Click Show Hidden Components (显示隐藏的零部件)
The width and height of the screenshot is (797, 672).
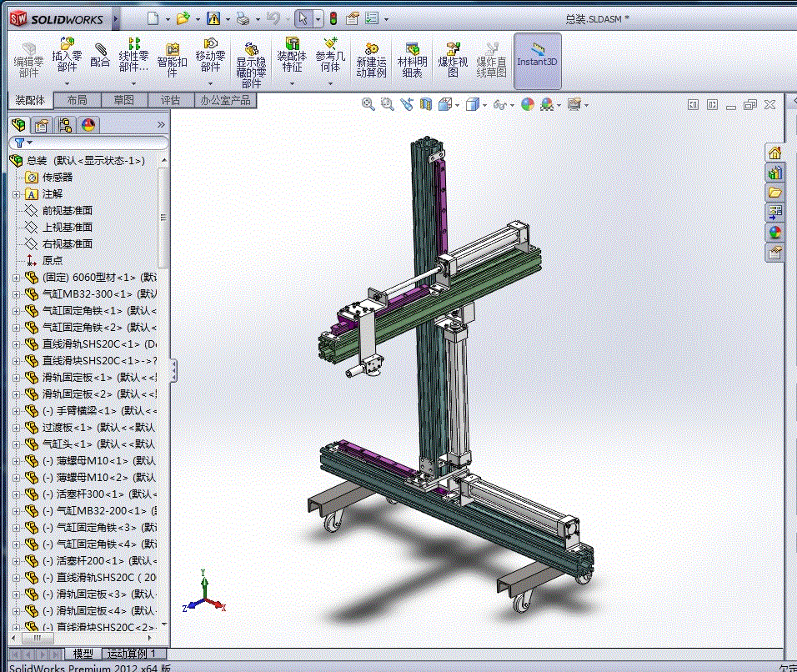[251, 65]
